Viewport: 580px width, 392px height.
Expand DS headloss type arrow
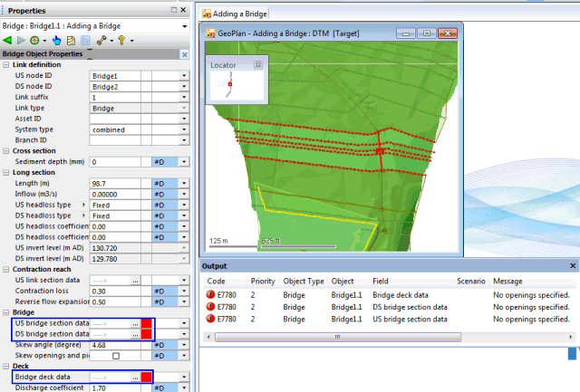(x=83, y=215)
